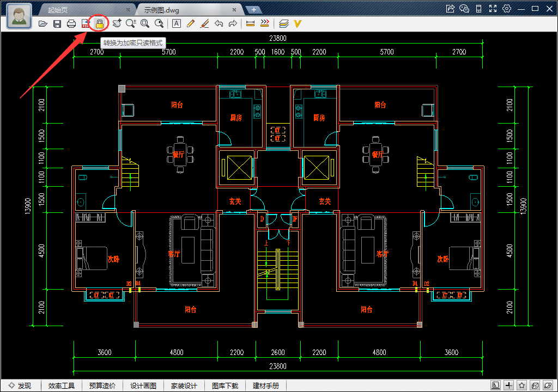Switch to the 起始页 tab

[x=82, y=10]
